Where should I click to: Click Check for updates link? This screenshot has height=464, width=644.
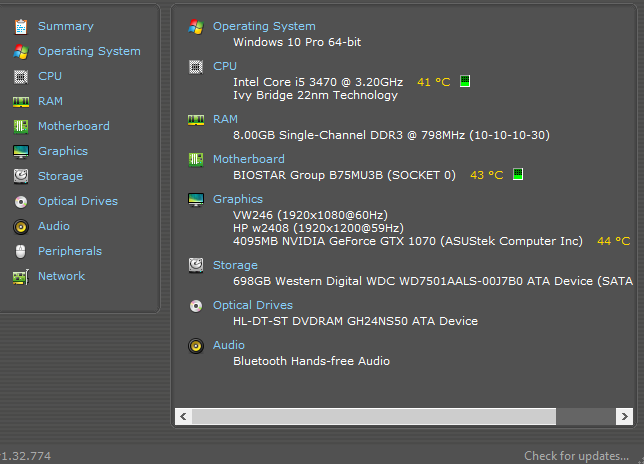[576, 456]
